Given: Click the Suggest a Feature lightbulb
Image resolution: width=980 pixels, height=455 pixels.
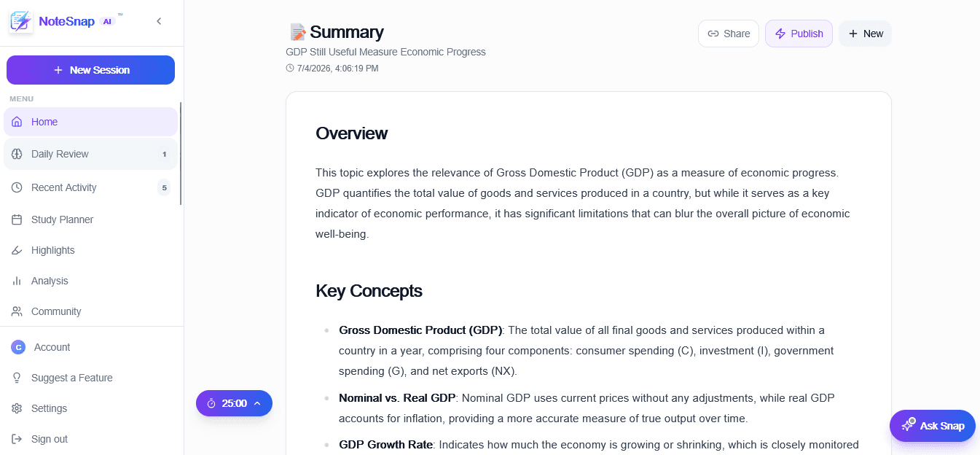Looking at the screenshot, I should pos(17,378).
